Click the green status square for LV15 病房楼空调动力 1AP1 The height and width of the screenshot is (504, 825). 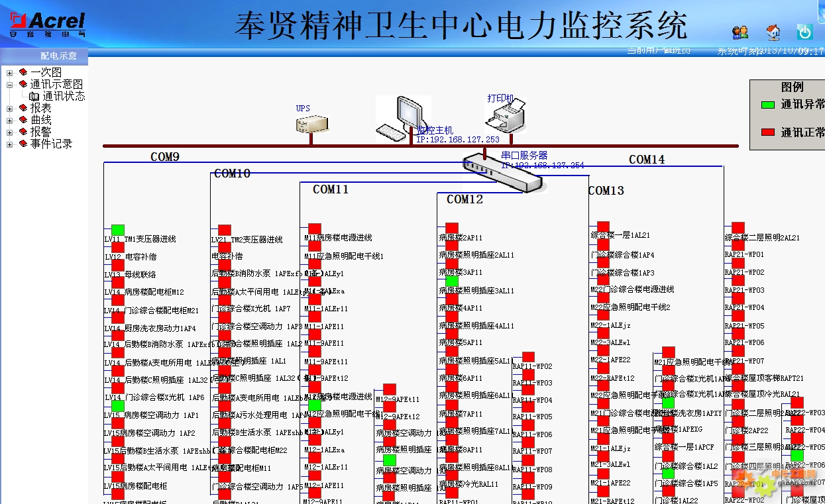[118, 406]
